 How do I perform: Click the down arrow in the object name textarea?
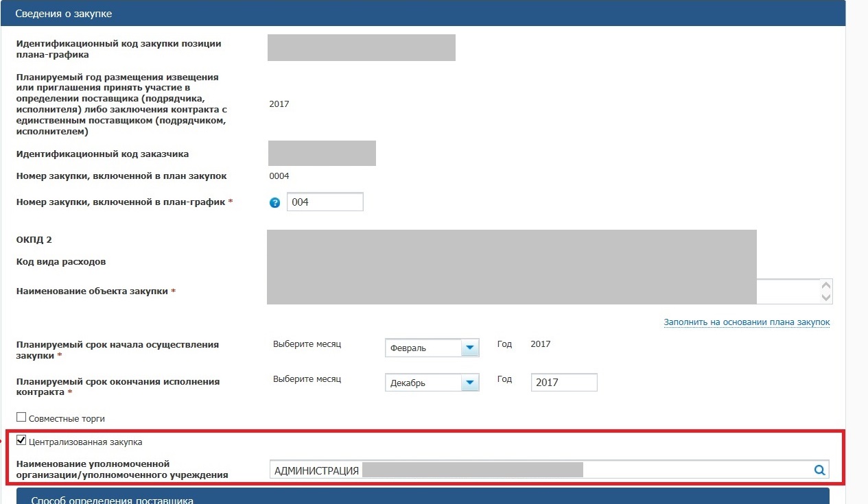pos(826,297)
